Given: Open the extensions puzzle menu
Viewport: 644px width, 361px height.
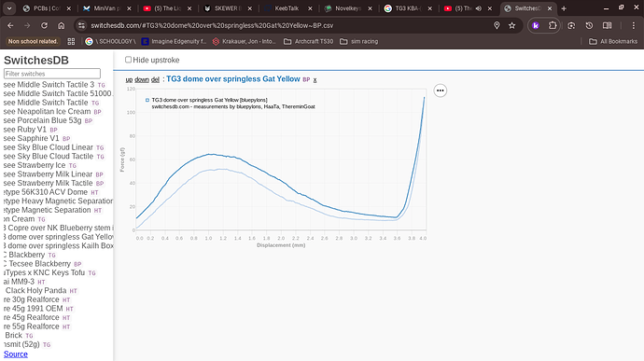Looking at the screenshot, I should tap(553, 25).
